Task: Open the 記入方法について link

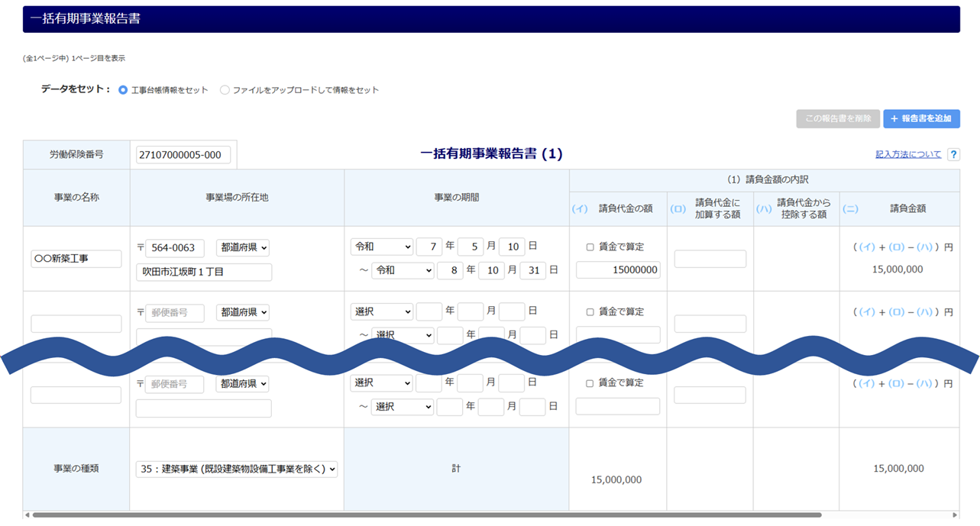Action: (908, 154)
